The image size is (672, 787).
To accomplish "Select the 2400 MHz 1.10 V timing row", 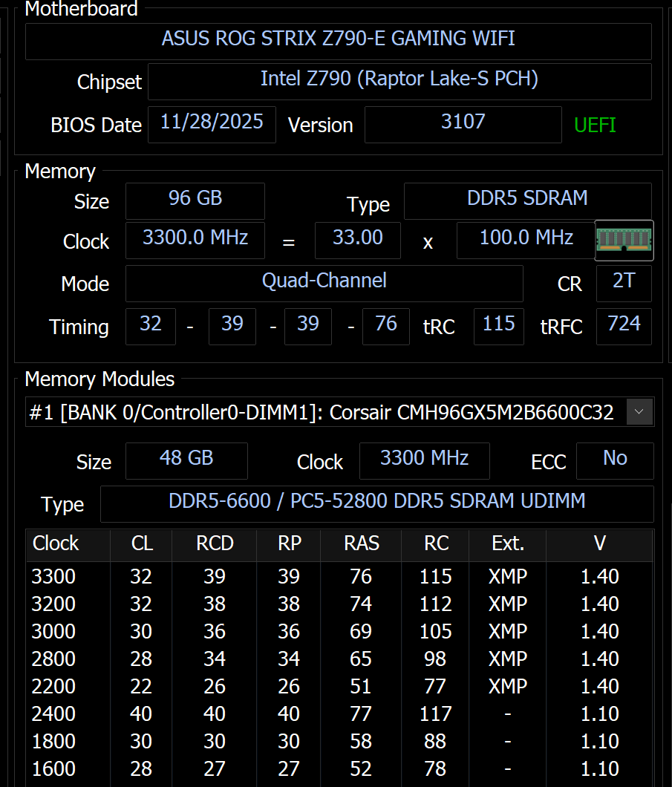I will 325,713.
